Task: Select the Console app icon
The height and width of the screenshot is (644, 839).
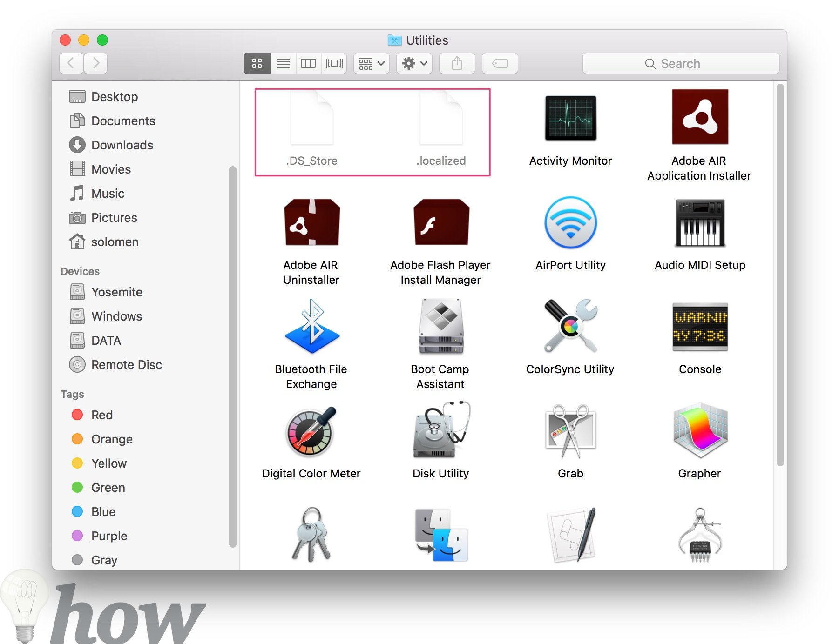Action: point(700,327)
